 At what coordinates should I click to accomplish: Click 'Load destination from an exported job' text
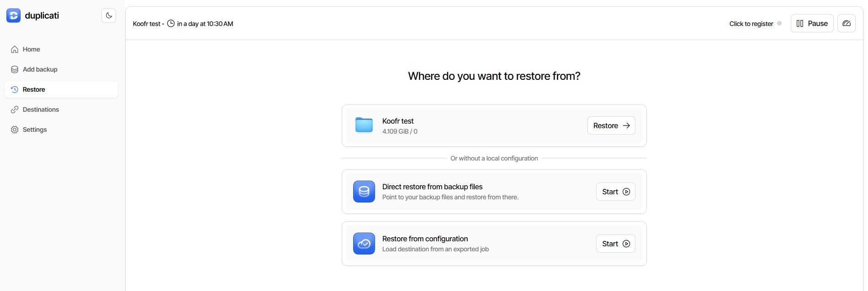(x=435, y=249)
